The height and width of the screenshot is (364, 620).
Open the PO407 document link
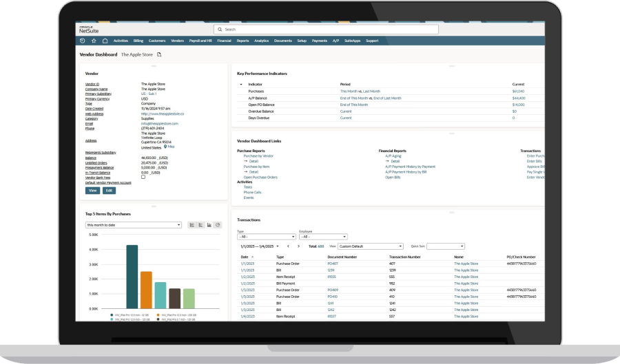333,264
